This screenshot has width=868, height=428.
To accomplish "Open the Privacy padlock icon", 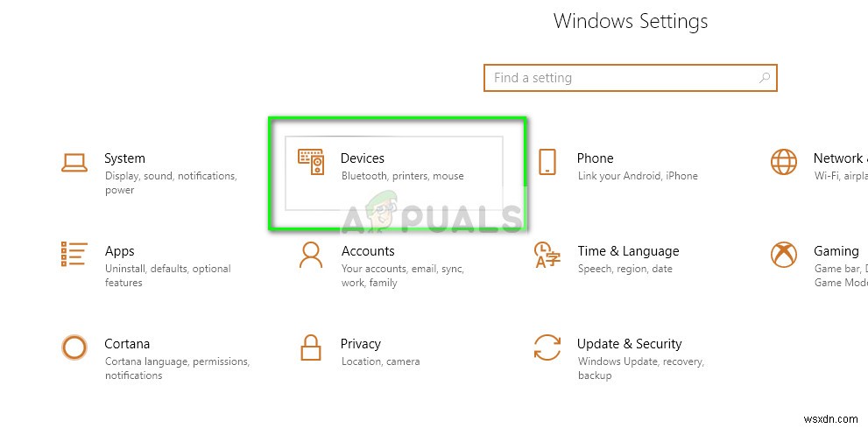I will pos(311,347).
